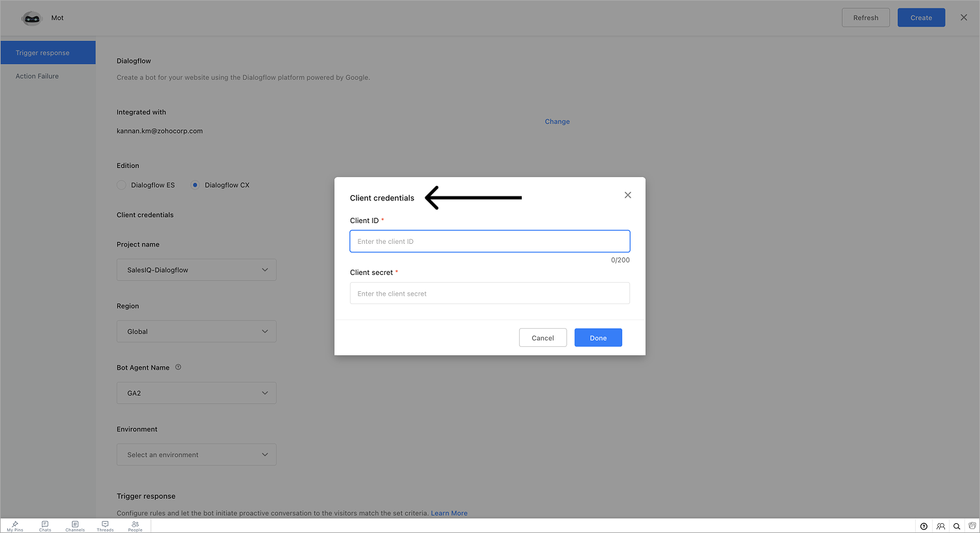The image size is (980, 533).
Task: Click the Client secret input field
Action: tap(489, 294)
